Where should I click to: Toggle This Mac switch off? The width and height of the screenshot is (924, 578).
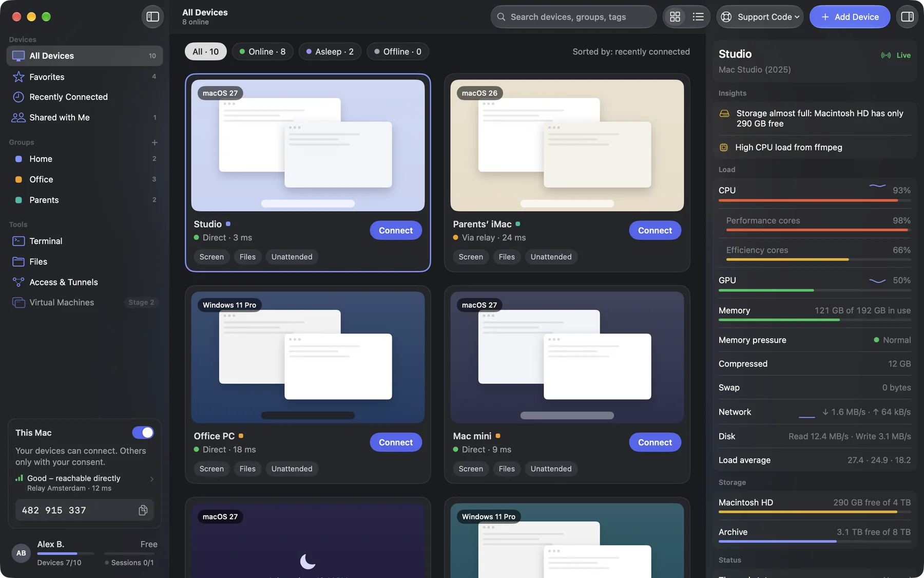(143, 433)
